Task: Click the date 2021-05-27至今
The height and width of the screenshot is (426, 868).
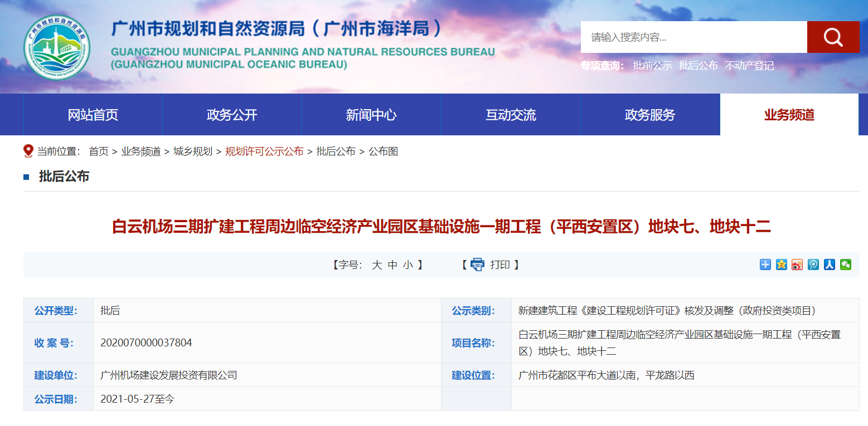Action: click(x=137, y=399)
